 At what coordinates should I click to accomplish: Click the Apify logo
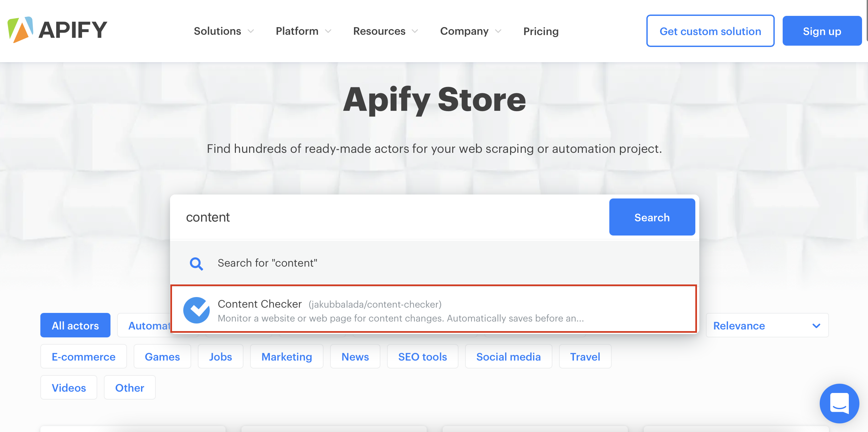click(57, 30)
